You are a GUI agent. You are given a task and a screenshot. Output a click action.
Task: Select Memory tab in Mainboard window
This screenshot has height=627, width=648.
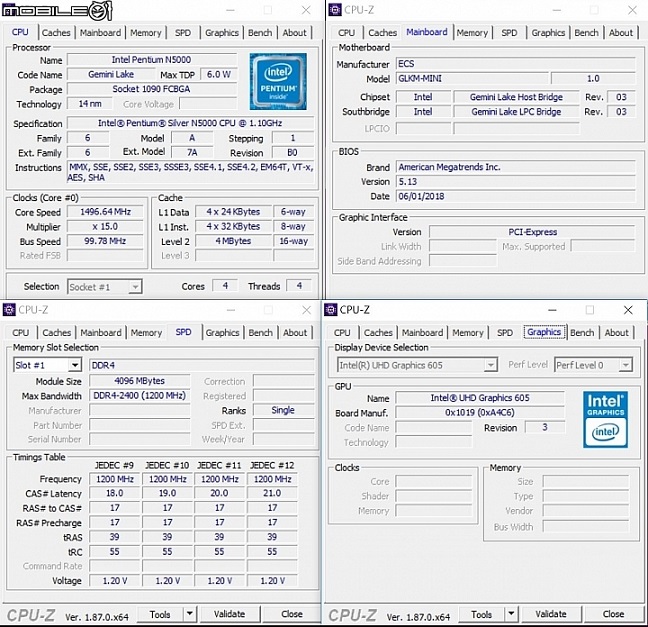[472, 33]
